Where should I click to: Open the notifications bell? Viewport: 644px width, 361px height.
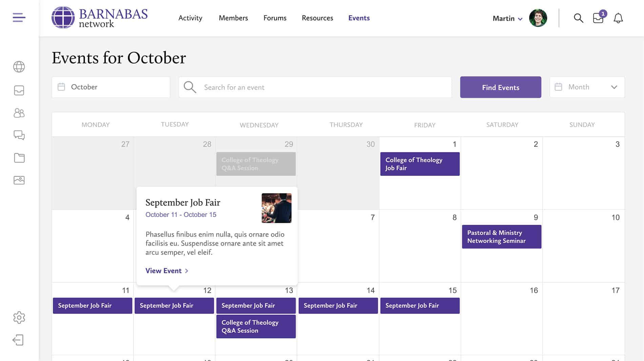(x=618, y=18)
